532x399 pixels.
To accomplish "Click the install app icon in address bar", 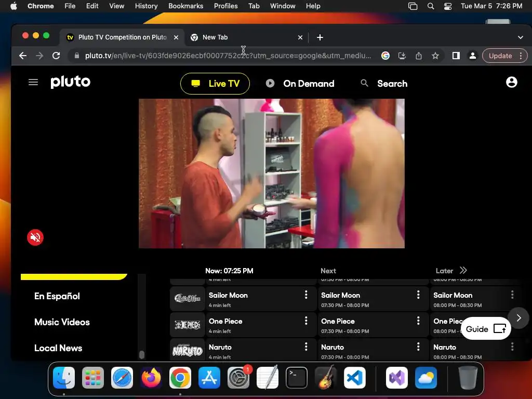I will click(402, 56).
